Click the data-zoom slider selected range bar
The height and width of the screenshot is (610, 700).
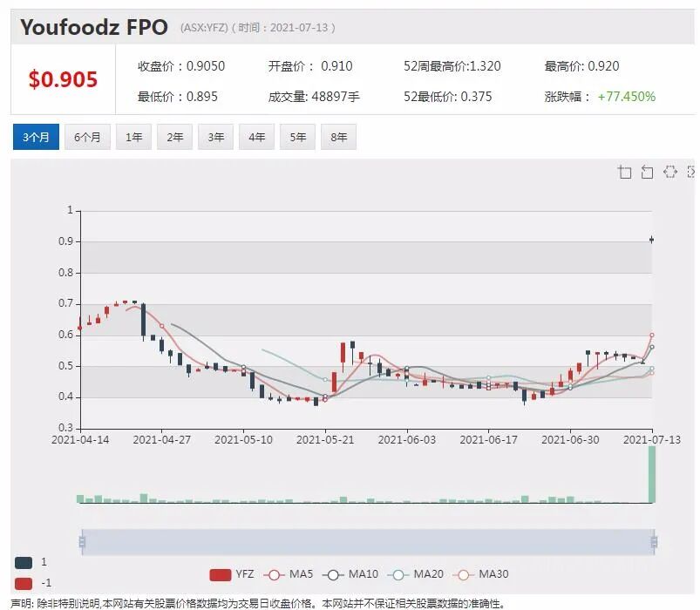tap(368, 542)
